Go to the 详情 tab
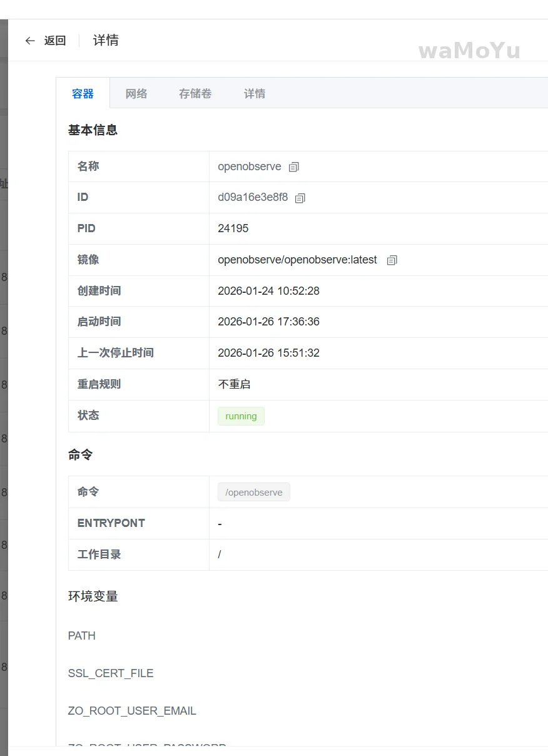 click(x=255, y=94)
